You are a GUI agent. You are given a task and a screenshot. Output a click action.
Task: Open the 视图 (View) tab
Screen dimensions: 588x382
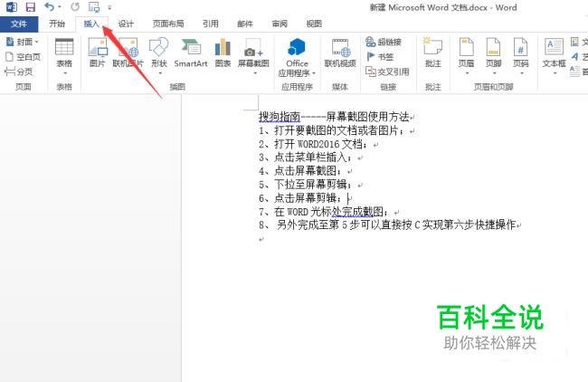point(314,24)
